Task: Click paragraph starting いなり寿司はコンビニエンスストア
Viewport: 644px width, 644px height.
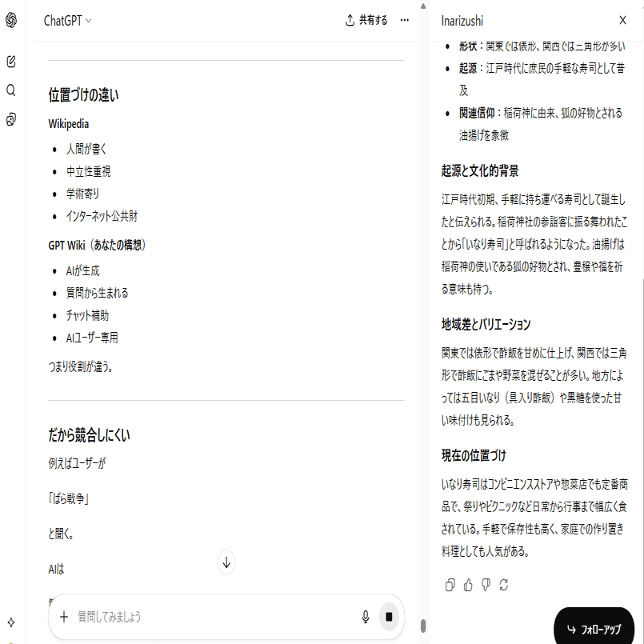Action: [x=534, y=518]
